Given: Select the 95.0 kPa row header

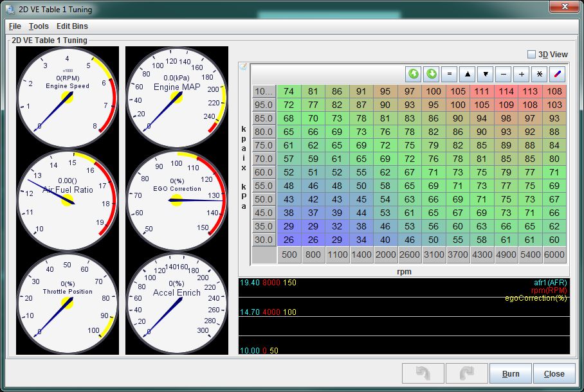Looking at the screenshot, I should 264,105.
